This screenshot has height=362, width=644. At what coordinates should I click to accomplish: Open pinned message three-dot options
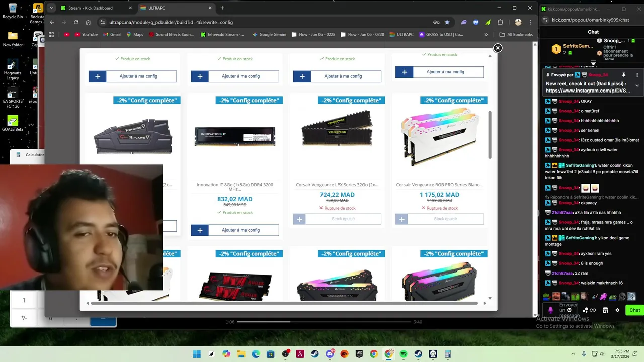coord(637,75)
